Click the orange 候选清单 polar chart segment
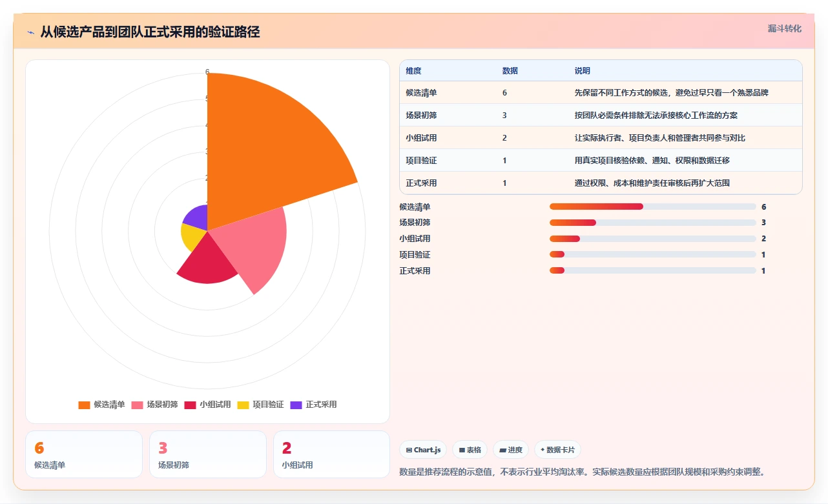The height and width of the screenshot is (504, 828). pyautogui.click(x=271, y=148)
